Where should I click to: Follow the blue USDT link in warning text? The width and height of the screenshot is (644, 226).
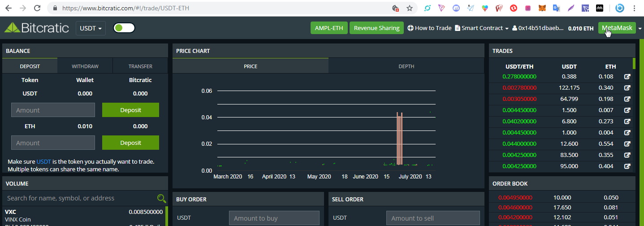coord(44,161)
